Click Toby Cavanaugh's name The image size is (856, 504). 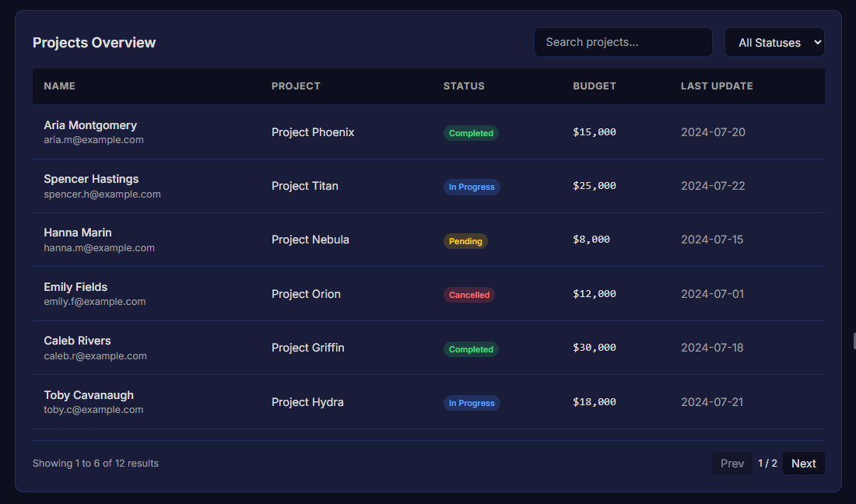tap(89, 395)
